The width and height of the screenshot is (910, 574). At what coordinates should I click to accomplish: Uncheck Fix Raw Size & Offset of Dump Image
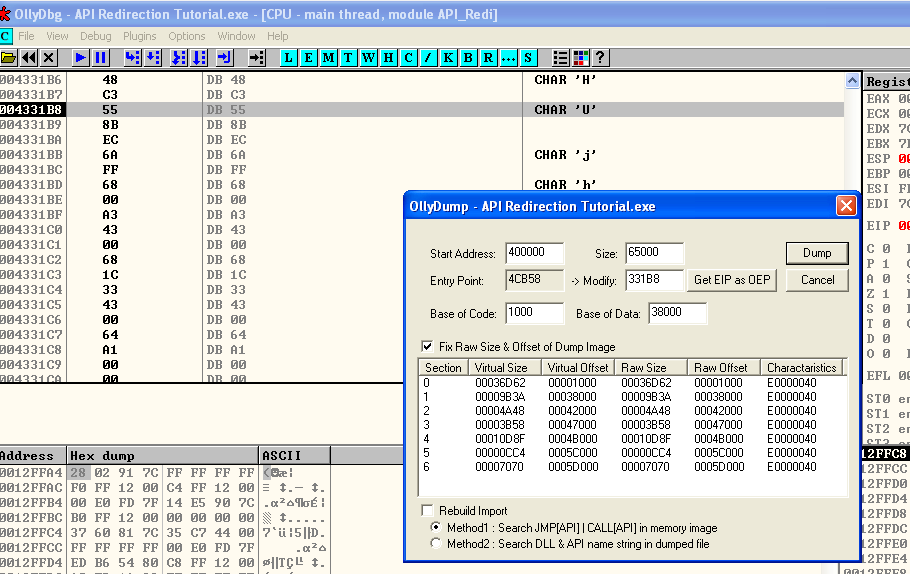[x=427, y=346]
